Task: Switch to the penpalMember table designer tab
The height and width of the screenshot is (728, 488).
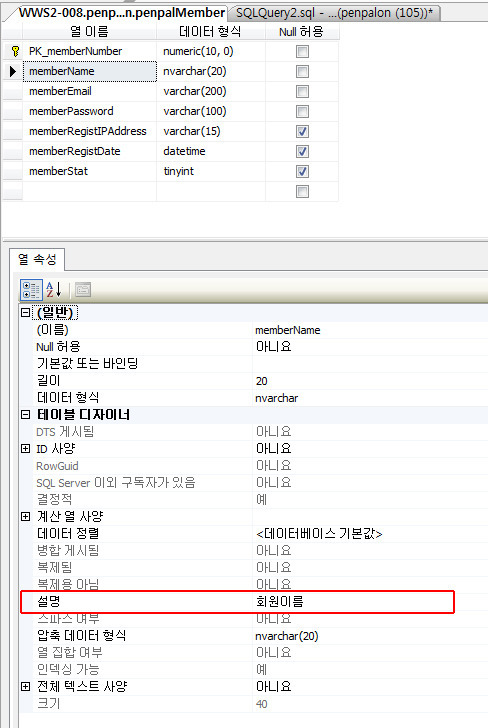Action: [x=122, y=13]
